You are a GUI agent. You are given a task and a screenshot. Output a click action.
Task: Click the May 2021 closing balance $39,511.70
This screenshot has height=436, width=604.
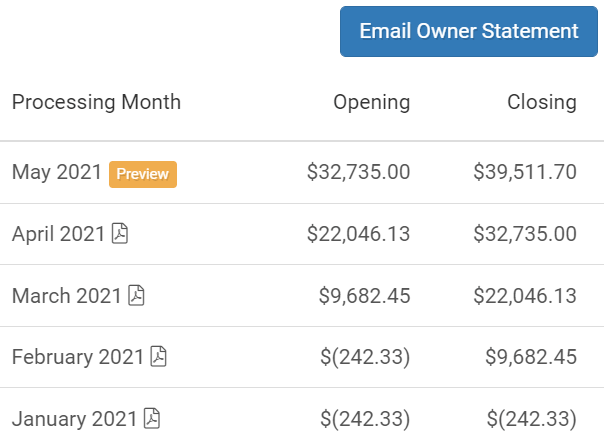coord(525,172)
